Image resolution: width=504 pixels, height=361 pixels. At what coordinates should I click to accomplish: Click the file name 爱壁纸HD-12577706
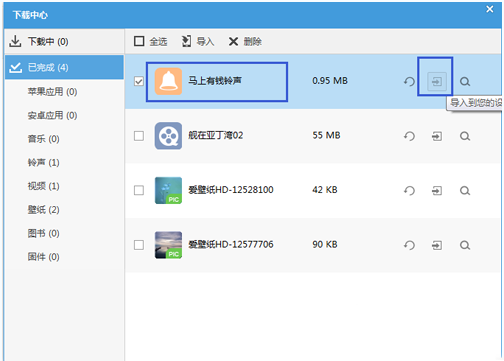pyautogui.click(x=231, y=245)
